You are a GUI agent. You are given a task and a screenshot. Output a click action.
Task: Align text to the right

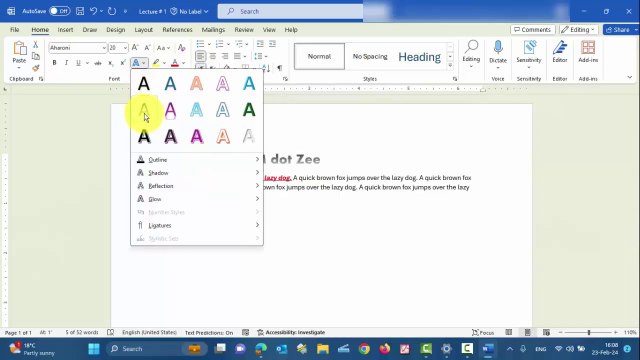tap(225, 56)
